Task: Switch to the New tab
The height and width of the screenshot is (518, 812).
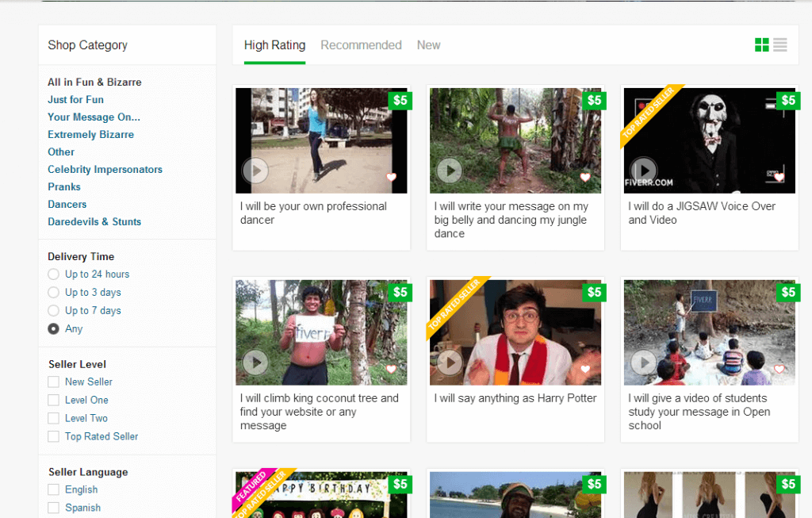Action: (x=429, y=45)
